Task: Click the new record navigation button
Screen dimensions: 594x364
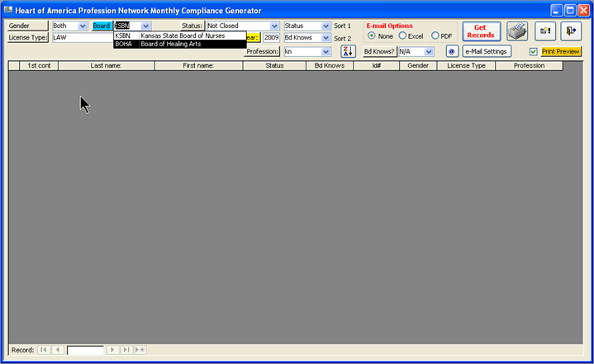Action: coord(140,350)
